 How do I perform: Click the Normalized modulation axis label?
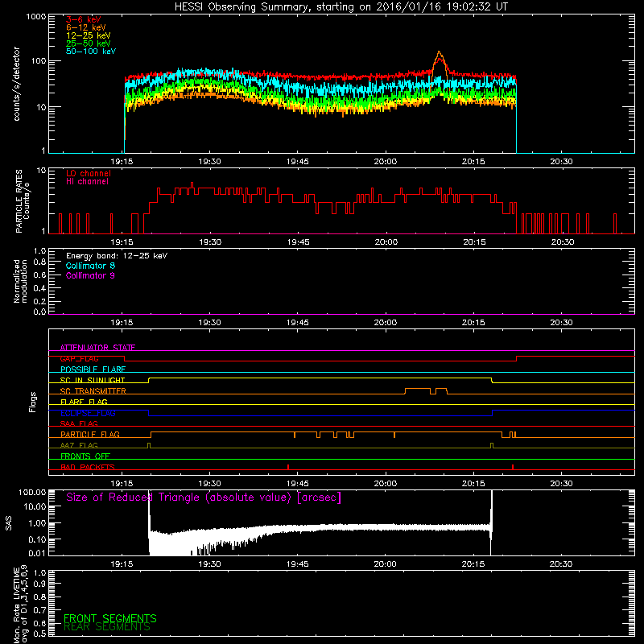(20, 281)
